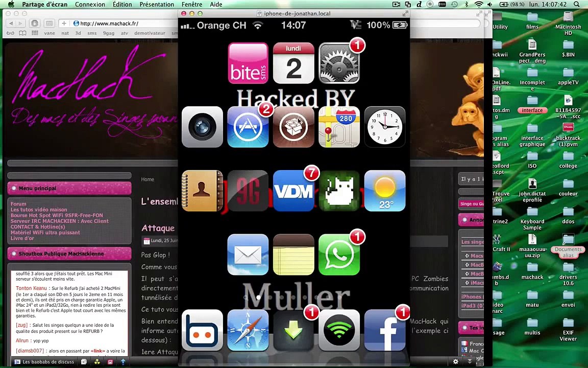The width and height of the screenshot is (588, 368).
Task: Select the EXIF Viewer desktop item
Action: point(568,329)
